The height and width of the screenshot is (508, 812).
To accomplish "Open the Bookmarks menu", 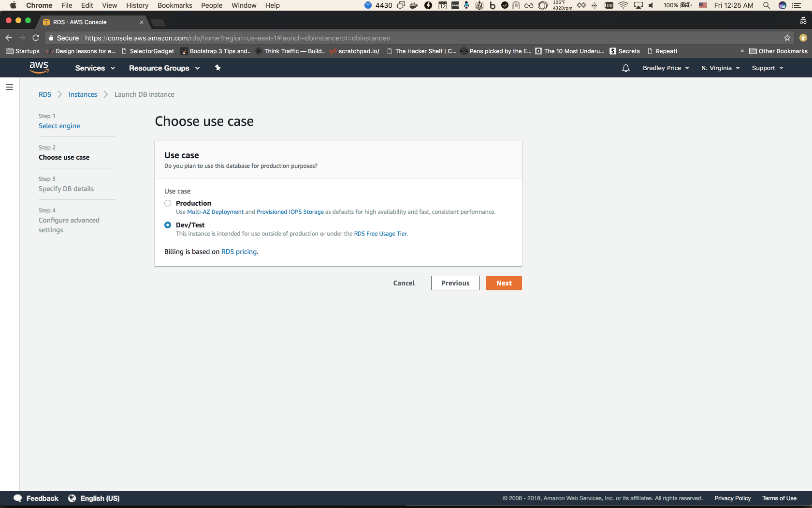I will [175, 5].
